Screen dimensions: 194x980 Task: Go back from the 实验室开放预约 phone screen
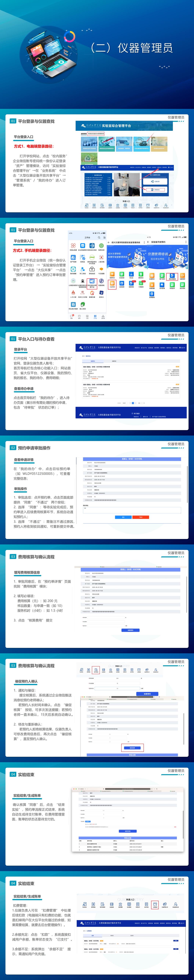point(148,242)
